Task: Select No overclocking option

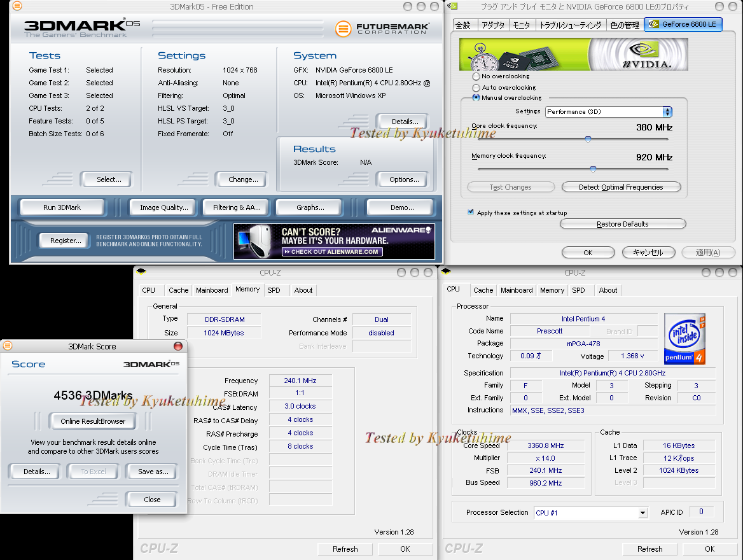Action: [476, 76]
